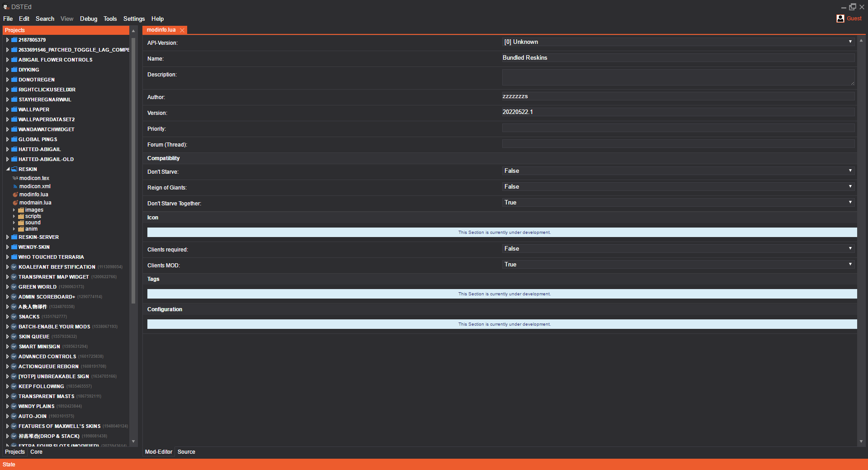
Task: Click Projects panel scroll-up arrow
Action: pos(133,31)
